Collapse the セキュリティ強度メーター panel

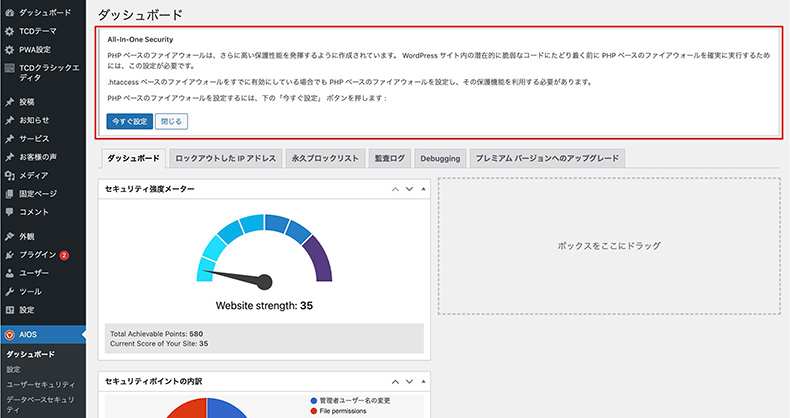pos(423,189)
